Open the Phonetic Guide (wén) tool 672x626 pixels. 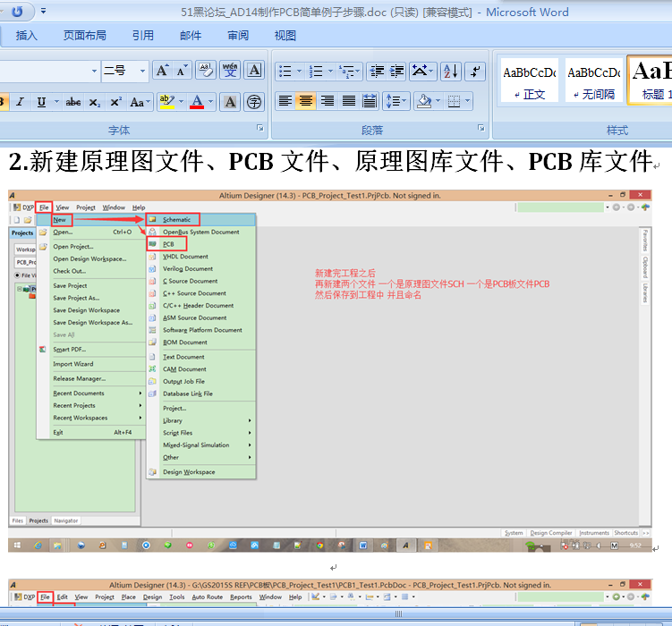point(230,71)
